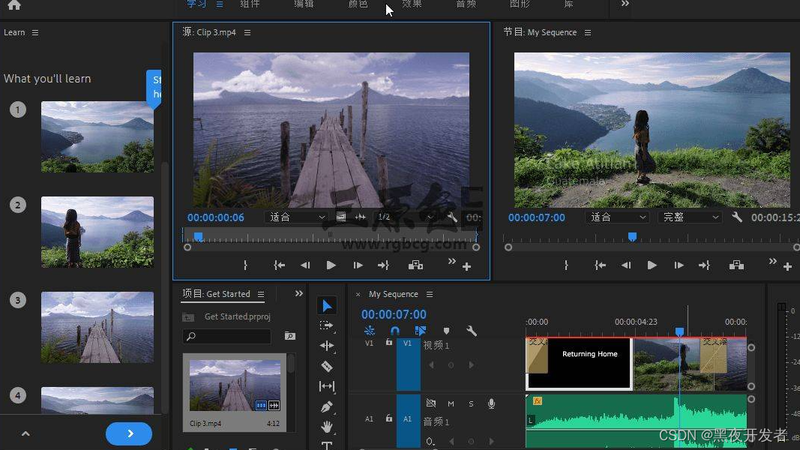The height and width of the screenshot is (450, 800).
Task: Select the Pen tool
Action: point(327,407)
